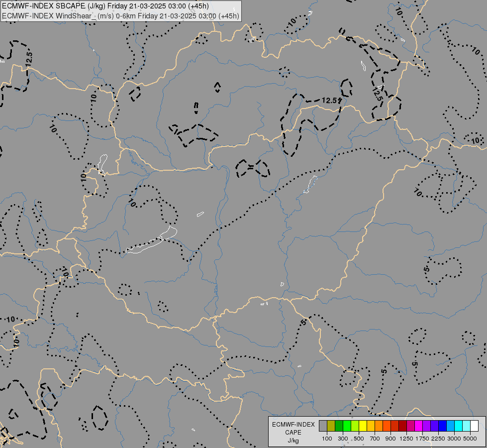This screenshot has width=487, height=448.
Task: Click the amber legend swatch left of 700
Action: pyautogui.click(x=371, y=426)
